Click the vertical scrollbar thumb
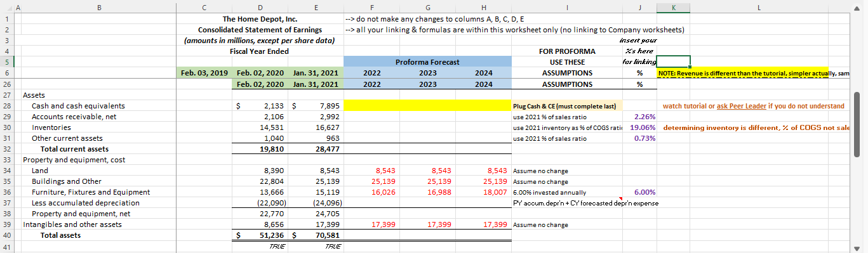Viewport: 868px width, 253px height. (x=857, y=124)
